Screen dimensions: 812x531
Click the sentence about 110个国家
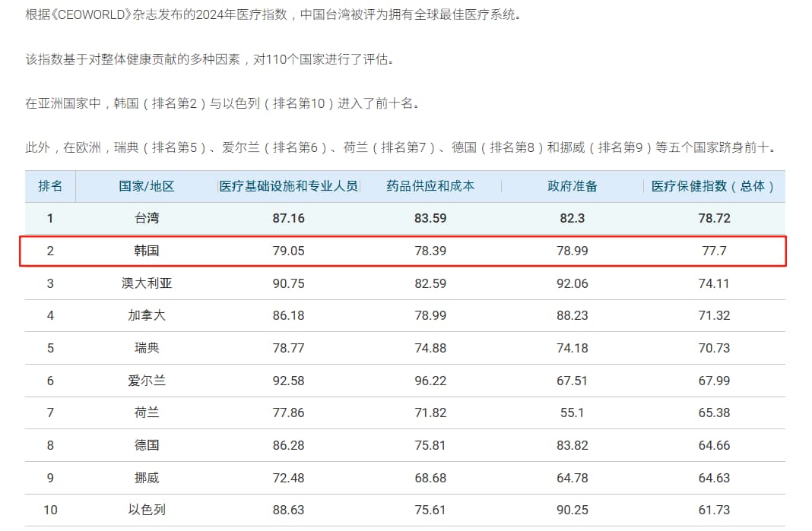[x=211, y=59]
